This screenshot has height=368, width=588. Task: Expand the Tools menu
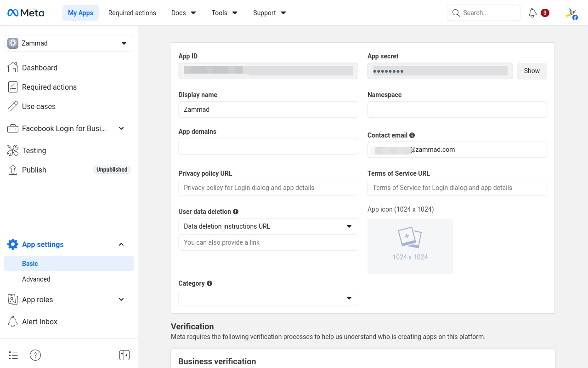click(225, 13)
